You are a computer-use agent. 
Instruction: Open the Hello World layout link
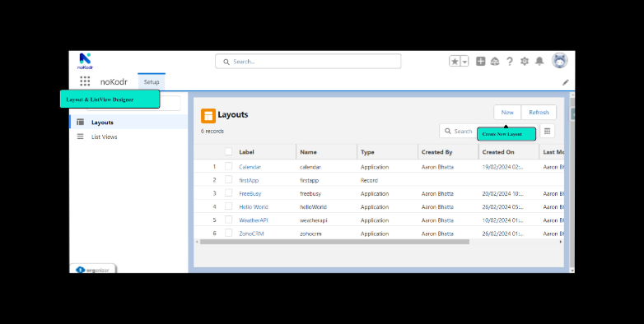tap(254, 207)
